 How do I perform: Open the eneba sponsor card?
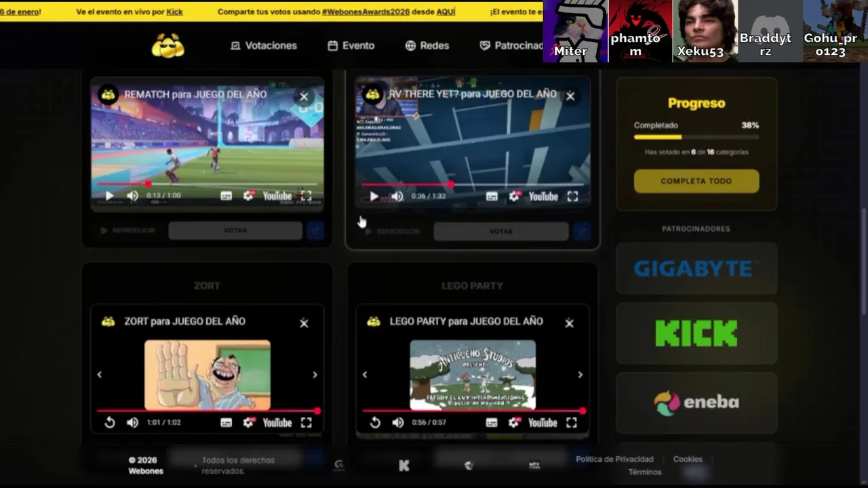(696, 403)
